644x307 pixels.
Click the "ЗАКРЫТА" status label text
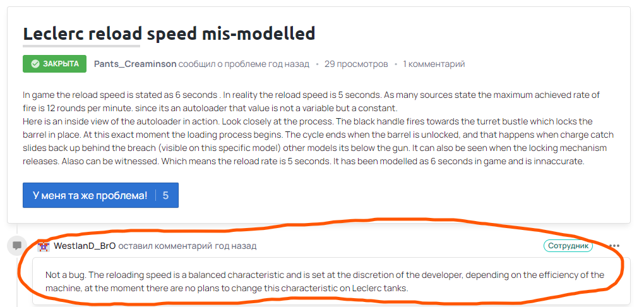(x=61, y=64)
